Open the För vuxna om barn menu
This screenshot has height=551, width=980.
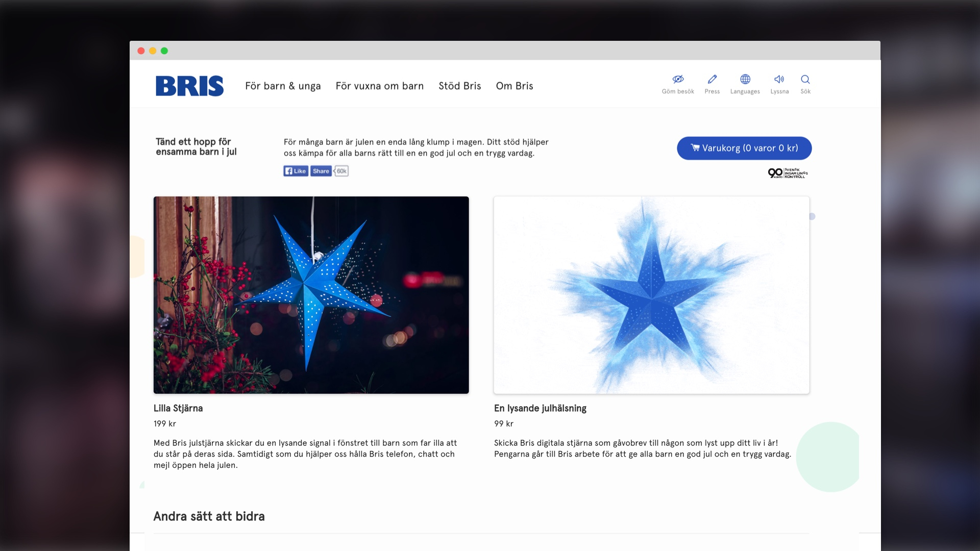coord(379,86)
